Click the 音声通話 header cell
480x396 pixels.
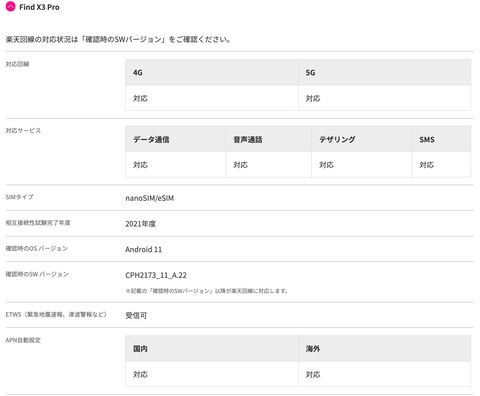[x=269, y=139]
